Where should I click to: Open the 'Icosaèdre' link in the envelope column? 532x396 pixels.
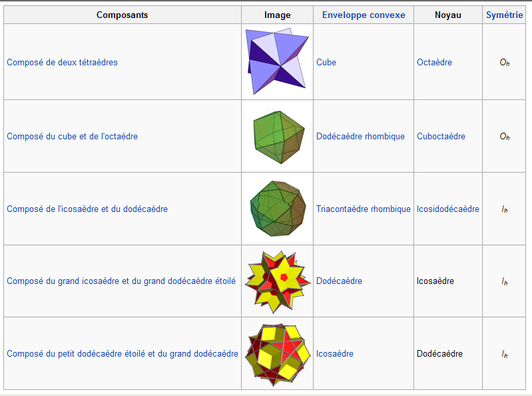[x=334, y=353]
